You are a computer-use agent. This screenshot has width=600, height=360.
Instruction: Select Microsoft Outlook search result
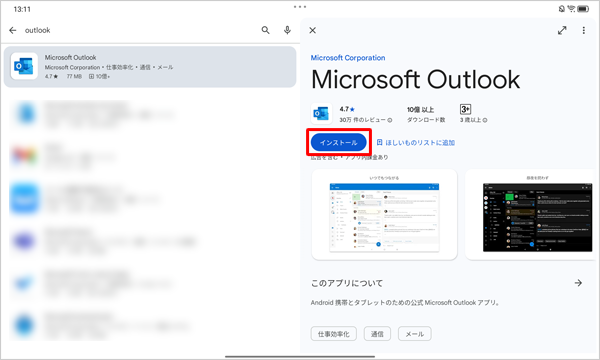point(150,67)
